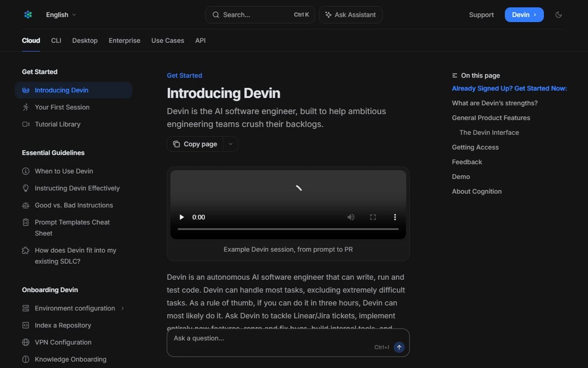Select the Use Cases tab
This screenshot has width=588, height=368.
tap(168, 40)
